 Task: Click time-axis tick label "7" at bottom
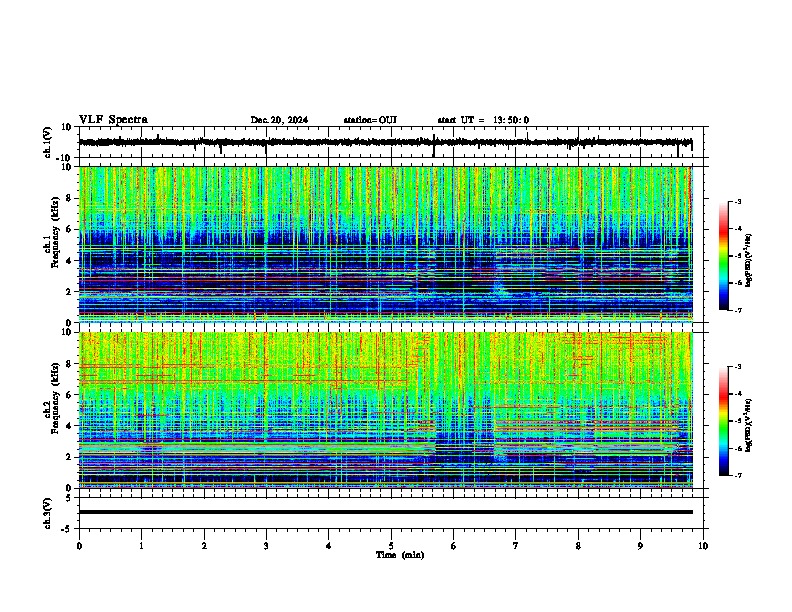[516, 545]
